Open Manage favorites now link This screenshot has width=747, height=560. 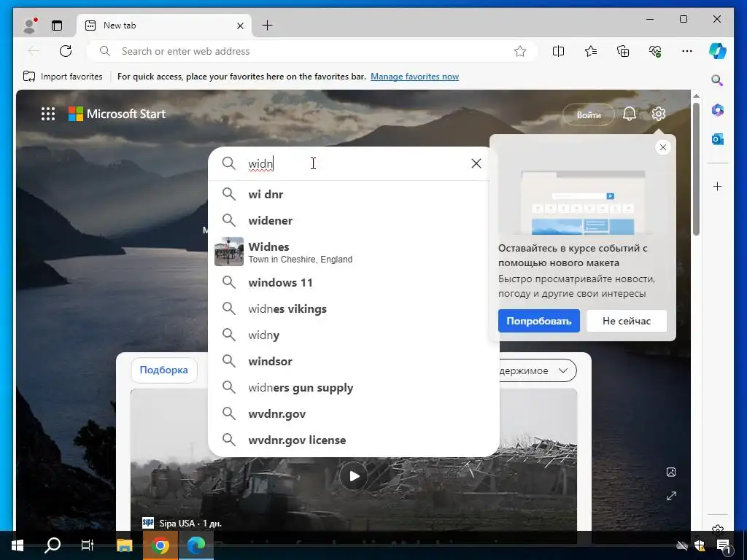[414, 76]
